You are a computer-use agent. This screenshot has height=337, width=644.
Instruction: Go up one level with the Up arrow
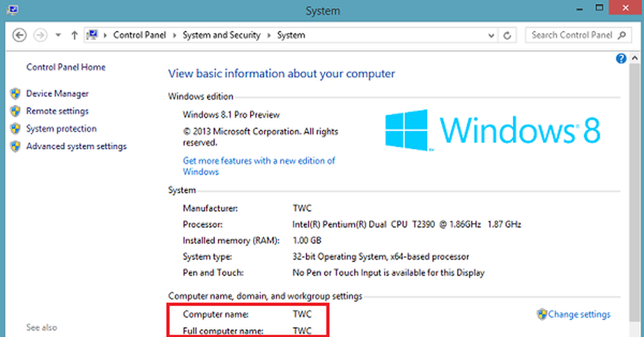tap(75, 35)
